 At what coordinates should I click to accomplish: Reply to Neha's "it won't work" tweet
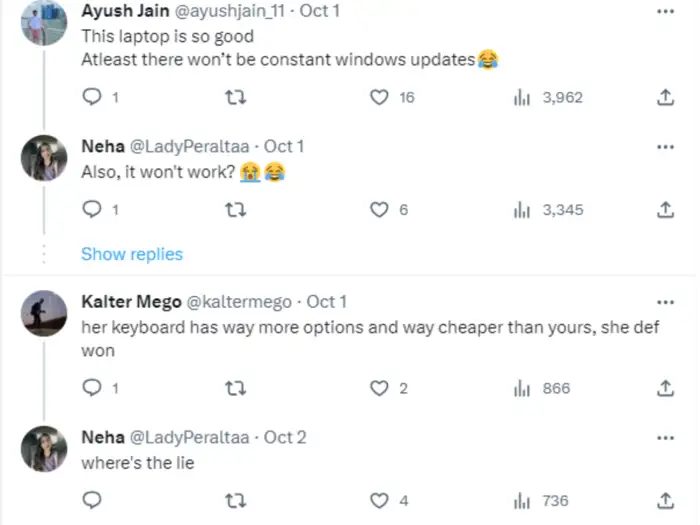coord(92,210)
